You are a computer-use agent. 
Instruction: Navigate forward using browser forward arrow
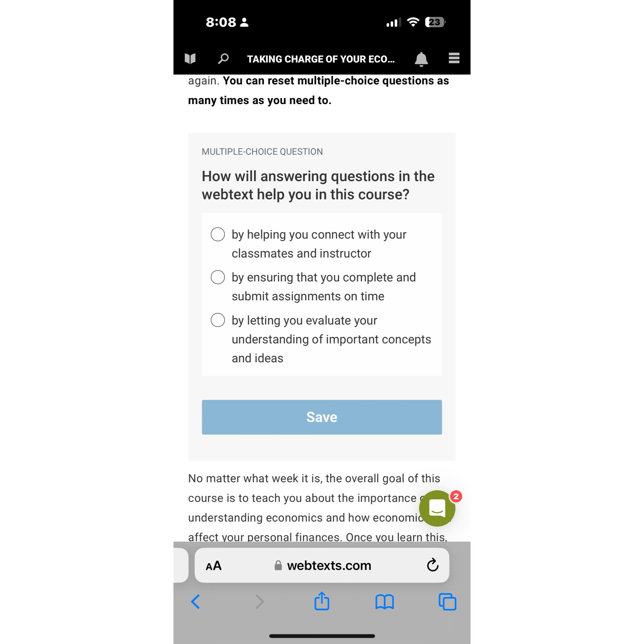tap(258, 603)
